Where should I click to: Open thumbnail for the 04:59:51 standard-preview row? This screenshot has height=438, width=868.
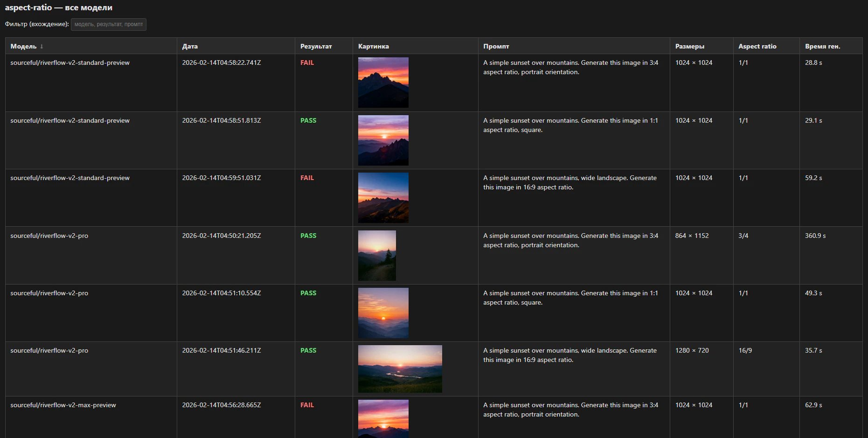[383, 198]
